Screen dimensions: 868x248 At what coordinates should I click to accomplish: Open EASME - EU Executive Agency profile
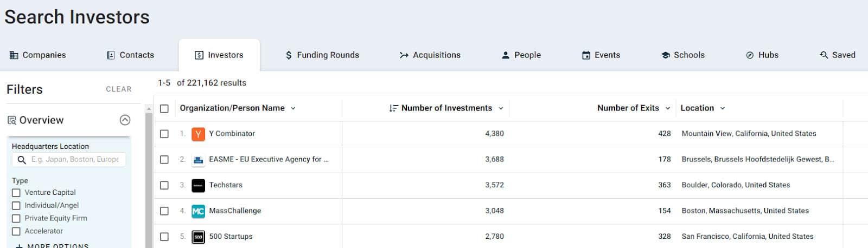point(269,160)
